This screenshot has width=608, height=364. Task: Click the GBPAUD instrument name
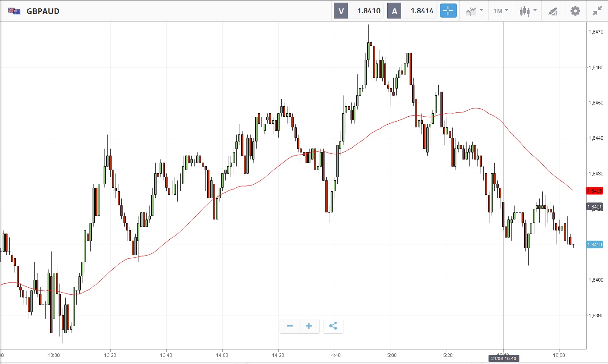pos(43,11)
